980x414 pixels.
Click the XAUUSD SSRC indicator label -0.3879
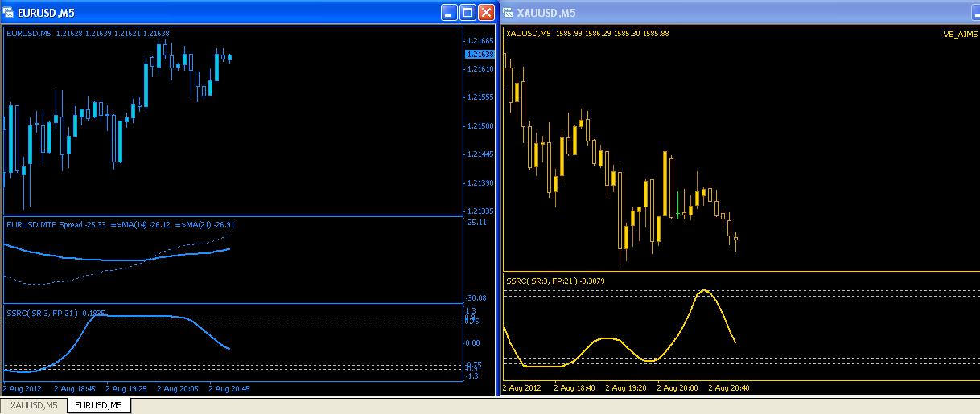tap(555, 281)
